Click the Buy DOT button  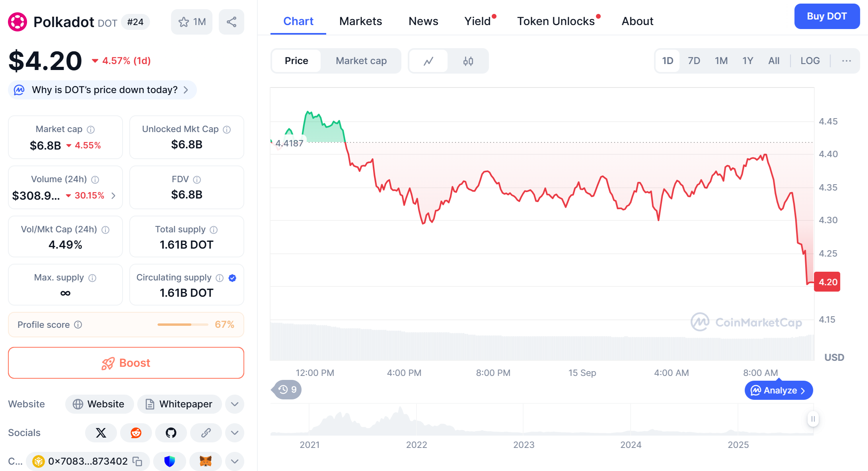(827, 16)
